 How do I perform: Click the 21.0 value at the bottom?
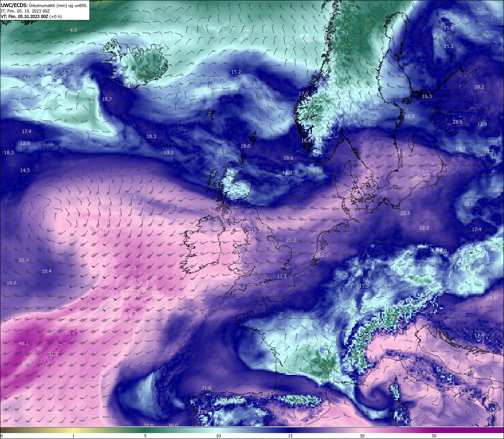[148, 426]
